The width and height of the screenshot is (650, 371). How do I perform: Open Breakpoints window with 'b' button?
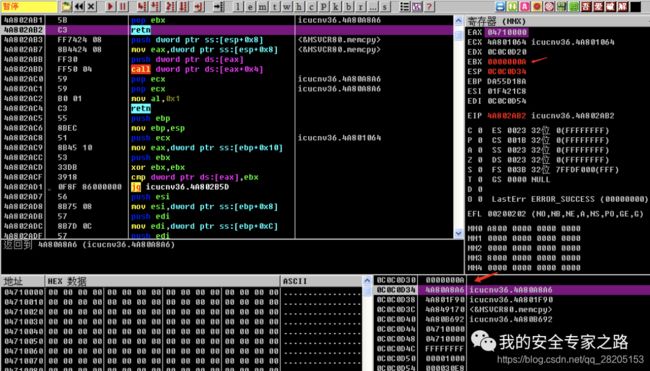[349, 6]
